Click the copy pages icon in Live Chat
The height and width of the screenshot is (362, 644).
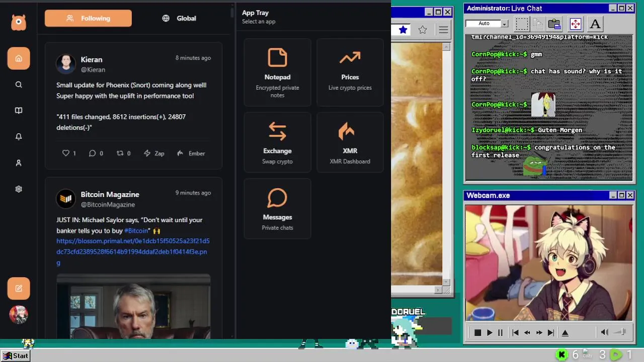(538, 24)
